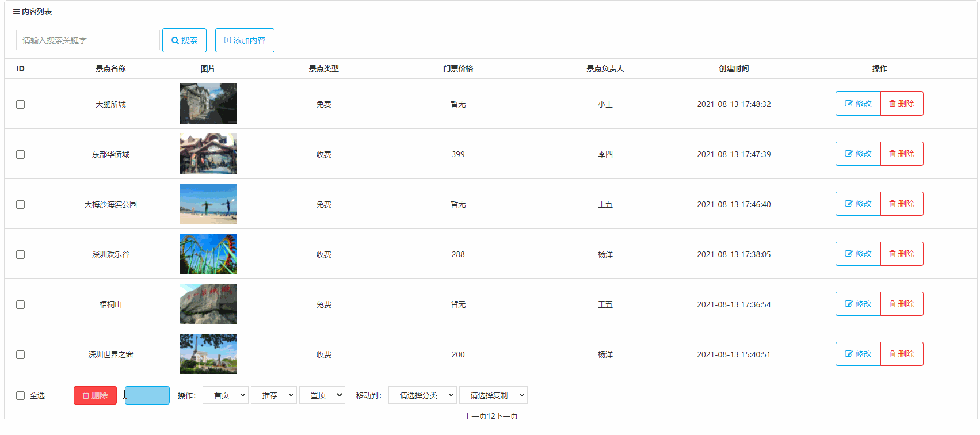Click the 修改 button for 梧桐山

pos(858,304)
